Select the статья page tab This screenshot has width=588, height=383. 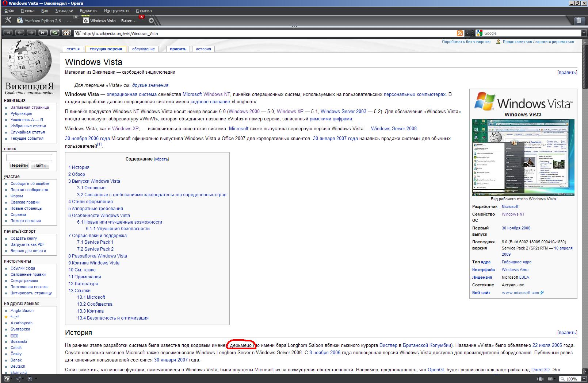pos(73,49)
